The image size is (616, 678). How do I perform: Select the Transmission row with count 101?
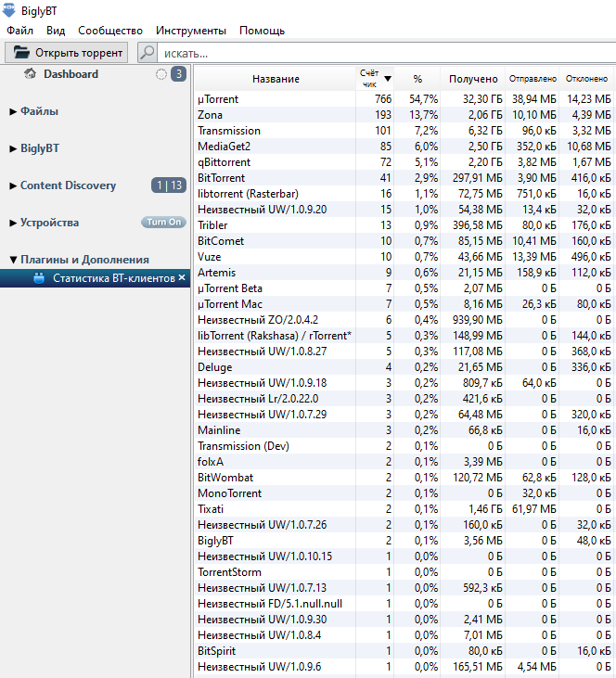(404, 131)
